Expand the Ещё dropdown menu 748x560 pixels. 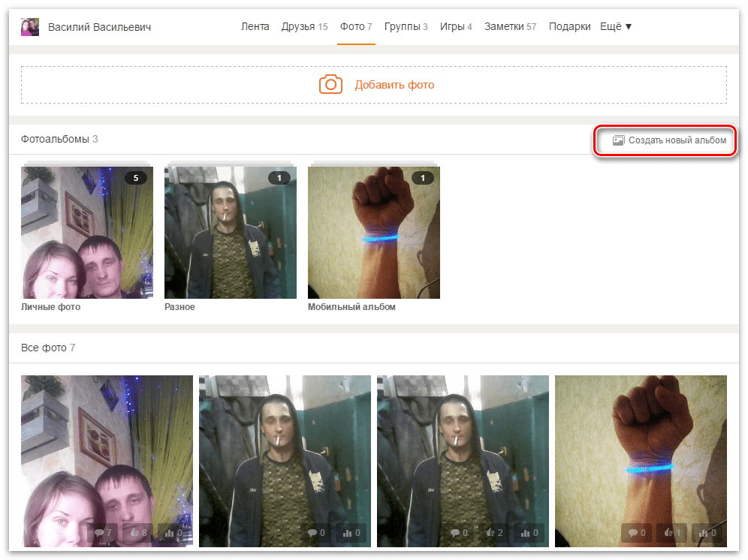pos(616,27)
